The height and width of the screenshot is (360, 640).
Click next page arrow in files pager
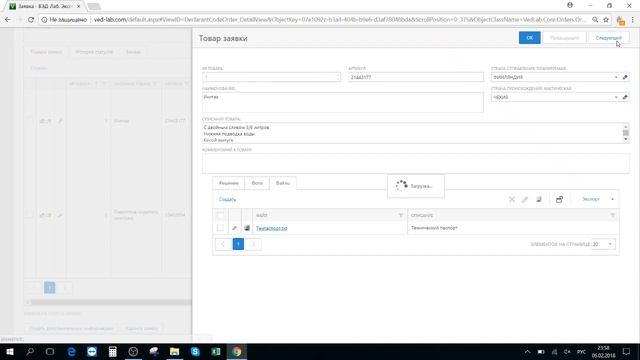pos(253,244)
